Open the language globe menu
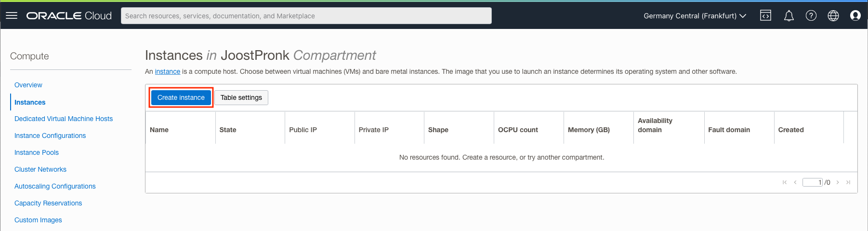The image size is (868, 231). point(833,16)
